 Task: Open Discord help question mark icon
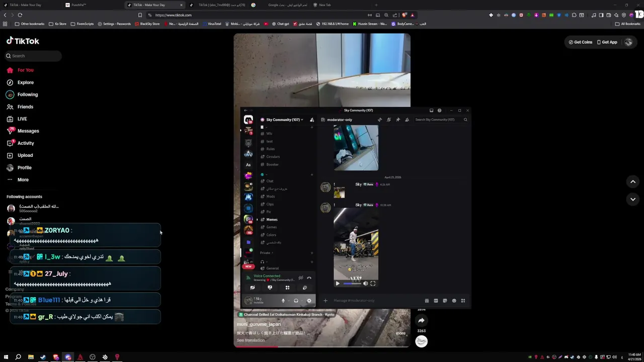coord(439,110)
